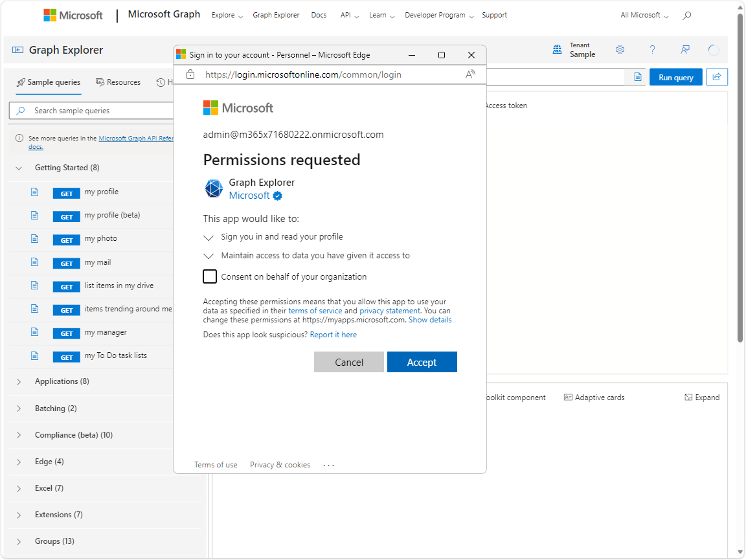Collapse the Getting Started (8) category

click(x=19, y=168)
